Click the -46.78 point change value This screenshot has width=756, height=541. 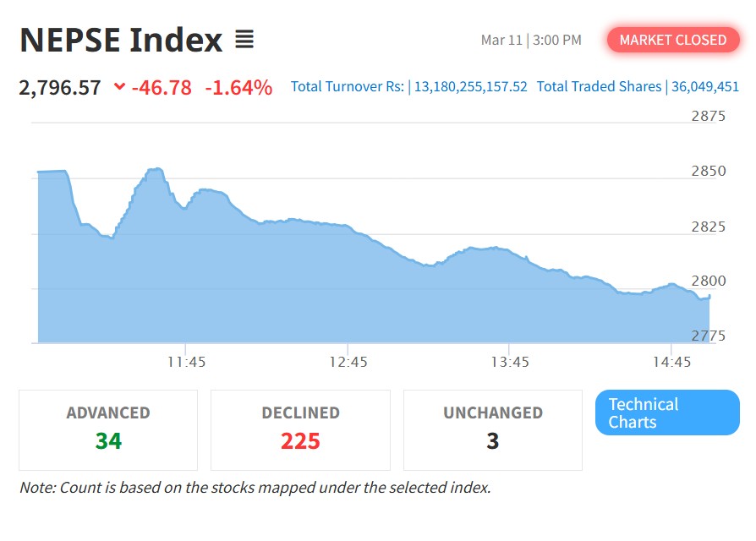pyautogui.click(x=162, y=87)
